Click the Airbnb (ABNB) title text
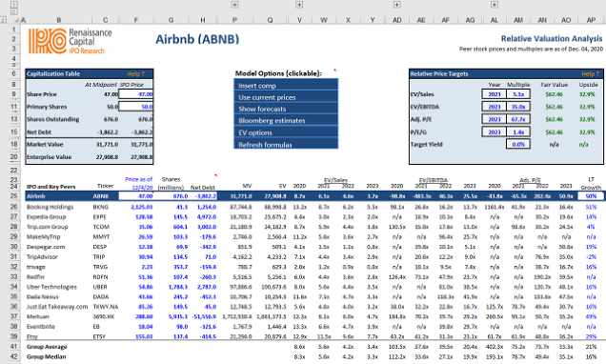 click(197, 39)
